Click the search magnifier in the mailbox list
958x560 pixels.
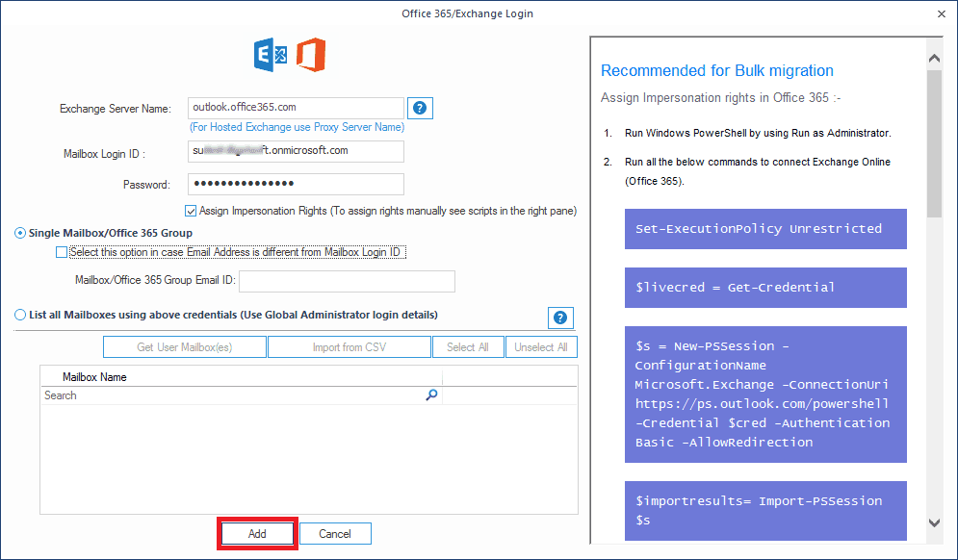coord(431,395)
